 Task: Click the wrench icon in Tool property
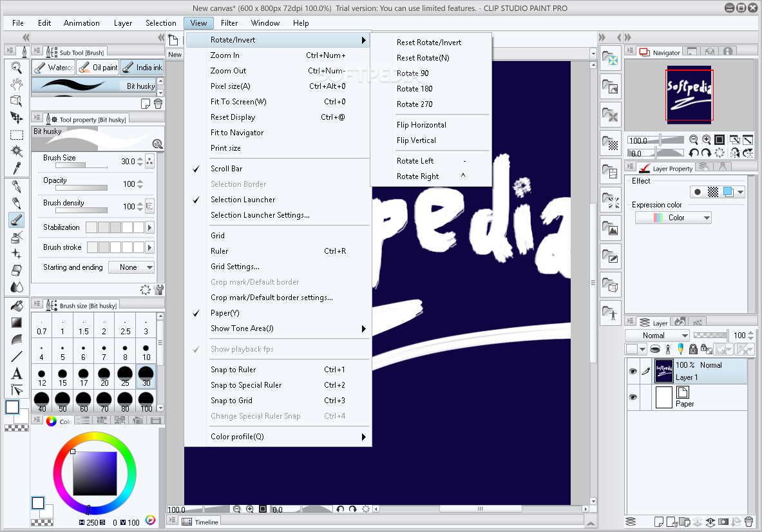pos(158,290)
